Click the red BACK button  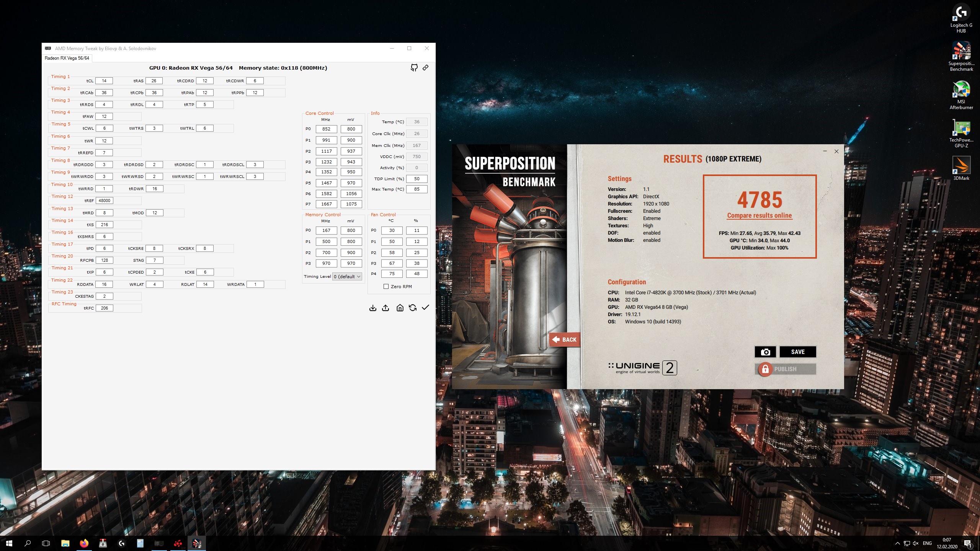click(x=565, y=339)
